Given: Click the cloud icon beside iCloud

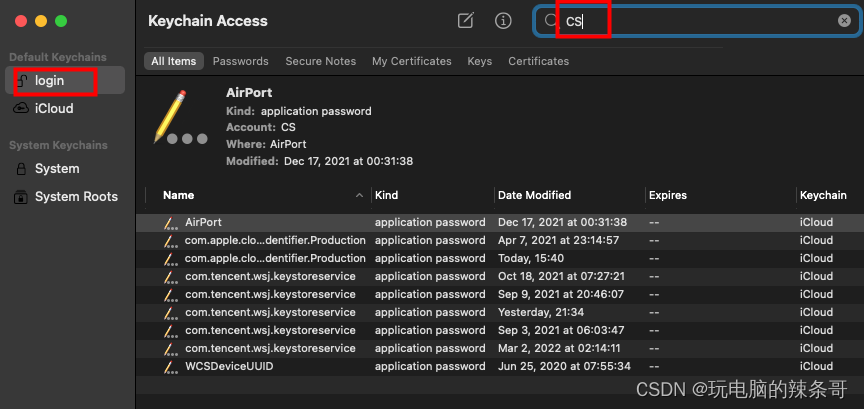Looking at the screenshot, I should 21,109.
